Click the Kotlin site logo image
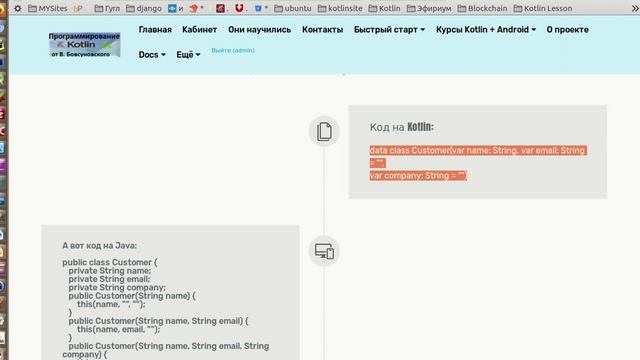 pos(84,45)
